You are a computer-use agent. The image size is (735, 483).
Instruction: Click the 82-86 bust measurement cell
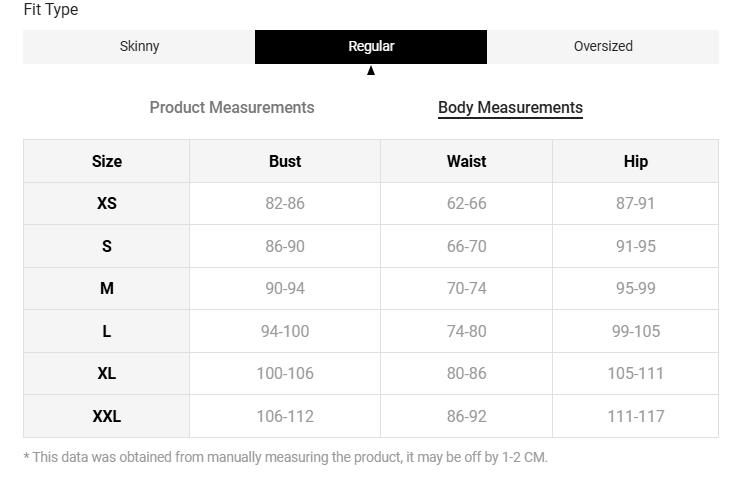(285, 203)
